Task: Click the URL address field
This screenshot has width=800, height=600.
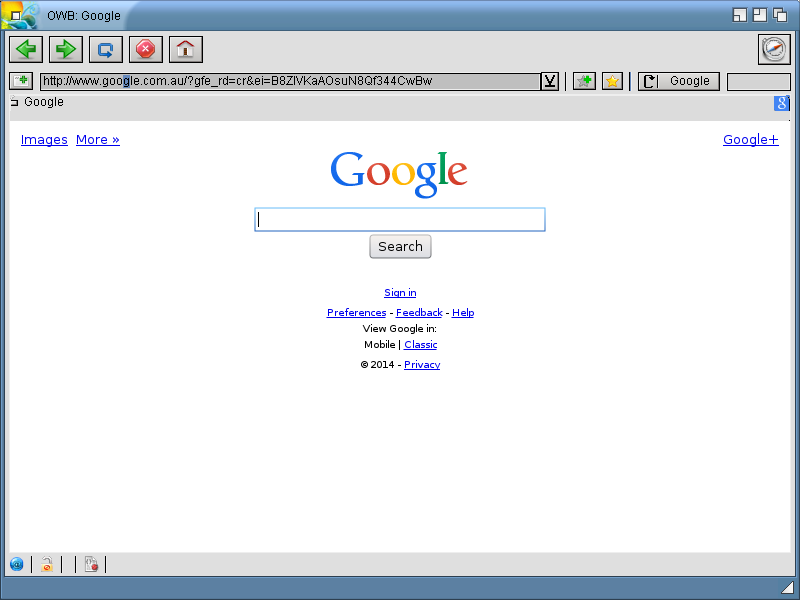Action: point(290,81)
